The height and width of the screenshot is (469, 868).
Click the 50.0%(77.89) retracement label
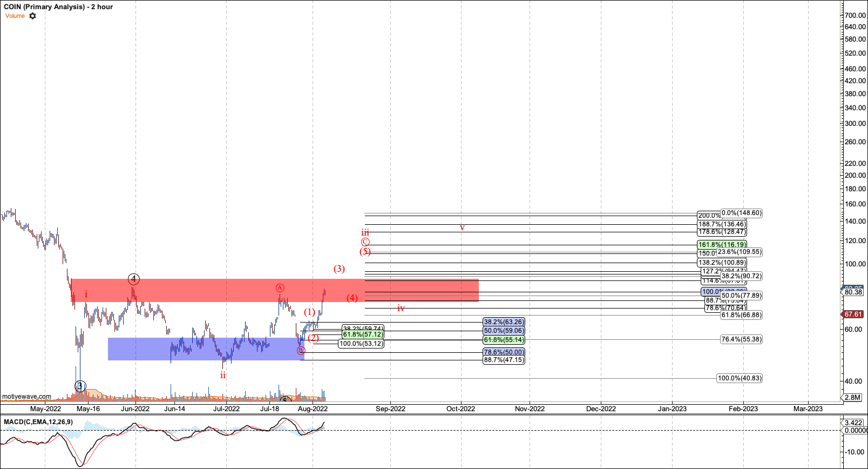(x=742, y=296)
